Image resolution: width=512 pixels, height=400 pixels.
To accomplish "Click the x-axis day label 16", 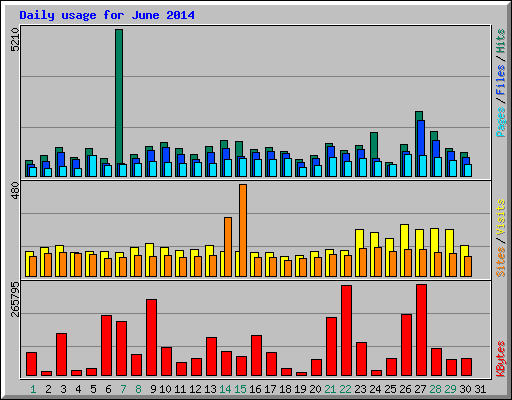I will [x=255, y=389].
